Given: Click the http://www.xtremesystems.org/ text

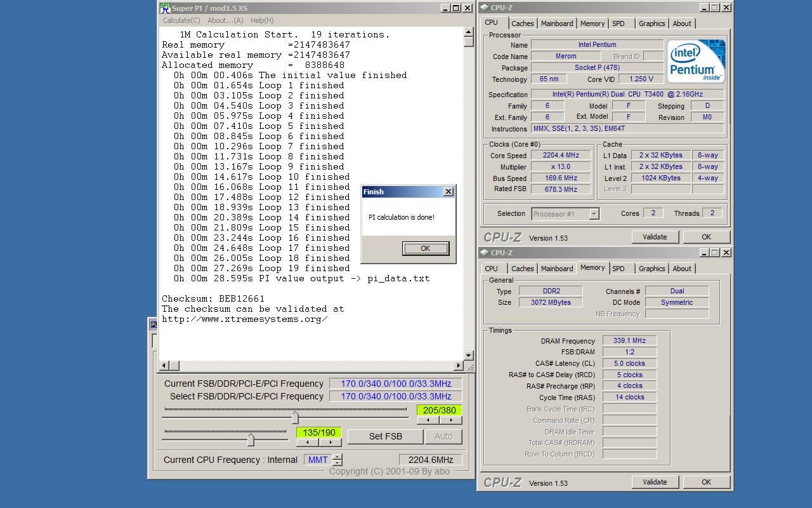Looking at the screenshot, I should pyautogui.click(x=245, y=319).
